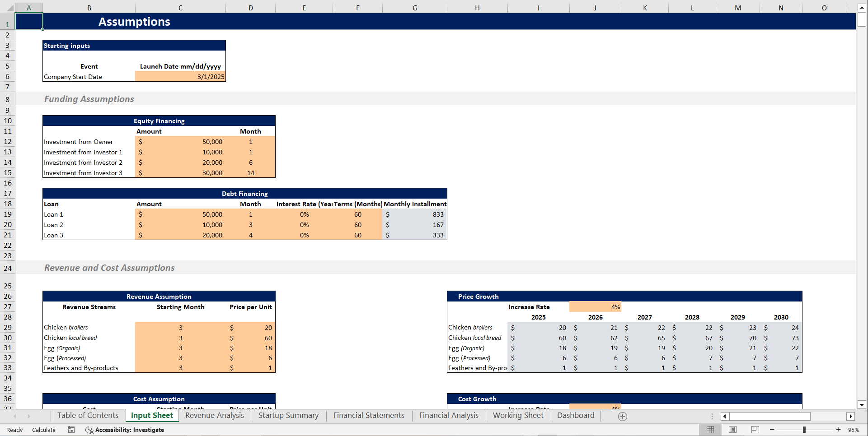Click the Calculate indicator in status bar
This screenshot has width=868, height=436.
43,430
